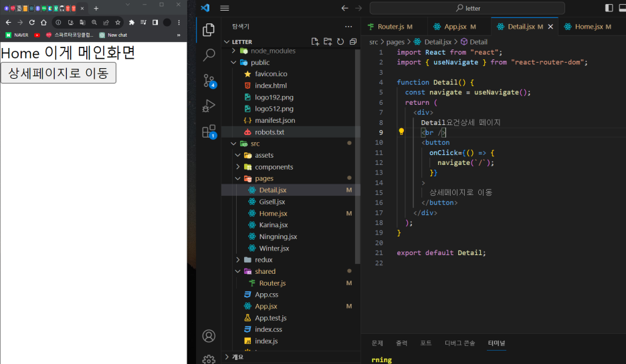Open the Search view in activity bar
The width and height of the screenshot is (626, 364).
[209, 55]
